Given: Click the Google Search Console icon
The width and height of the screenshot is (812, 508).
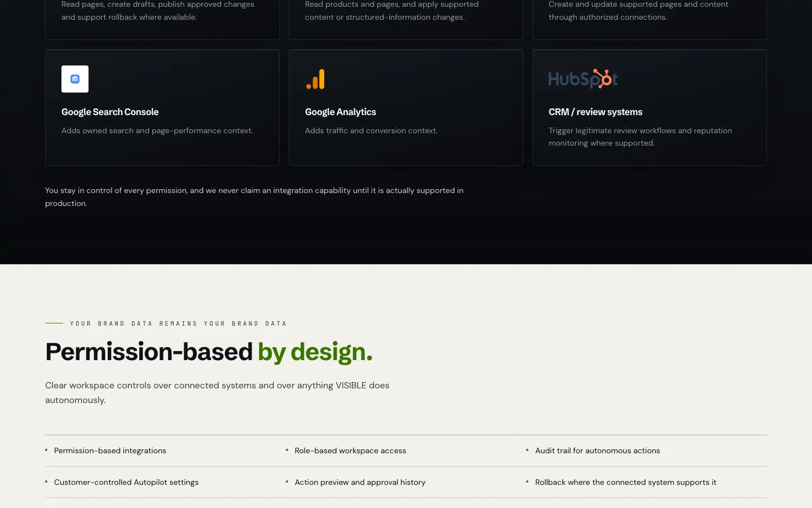Looking at the screenshot, I should click(75, 79).
